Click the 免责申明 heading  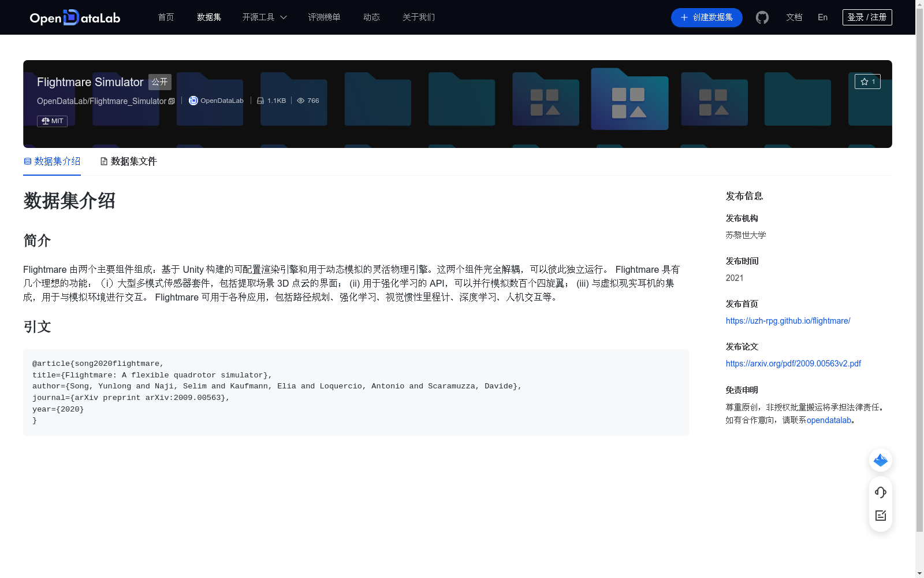742,390
